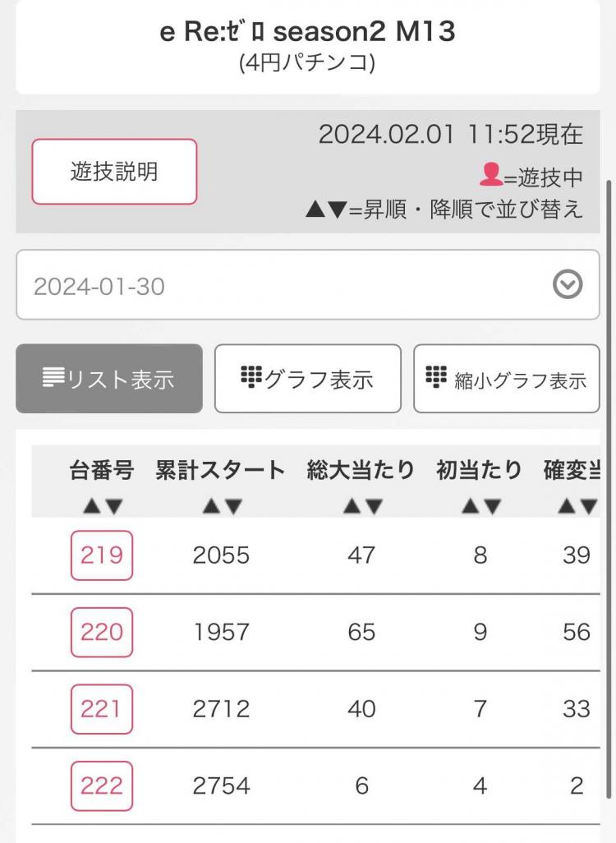Sort 初当たり descending with down arrow

pyautogui.click(x=492, y=506)
